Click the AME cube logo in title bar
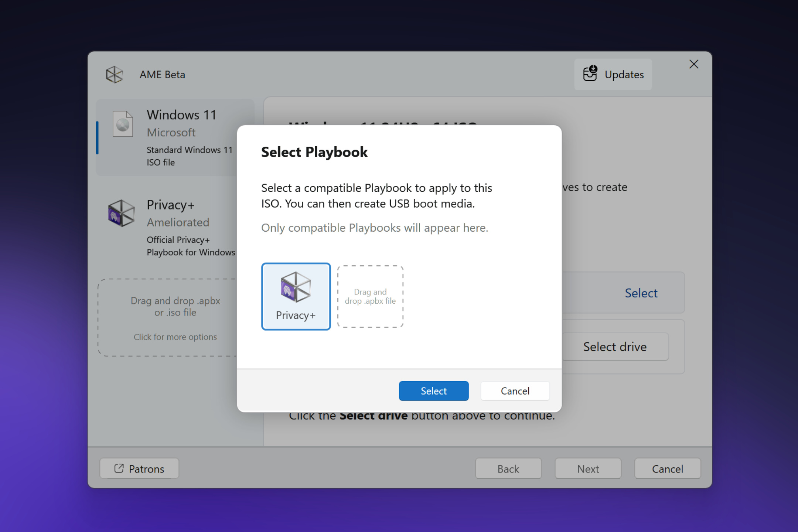Image resolution: width=798 pixels, height=532 pixels. tap(114, 75)
